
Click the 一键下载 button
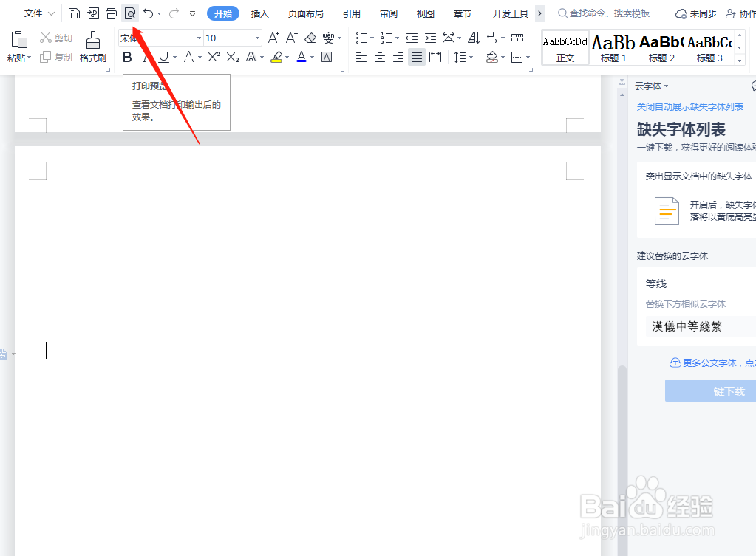point(711,391)
